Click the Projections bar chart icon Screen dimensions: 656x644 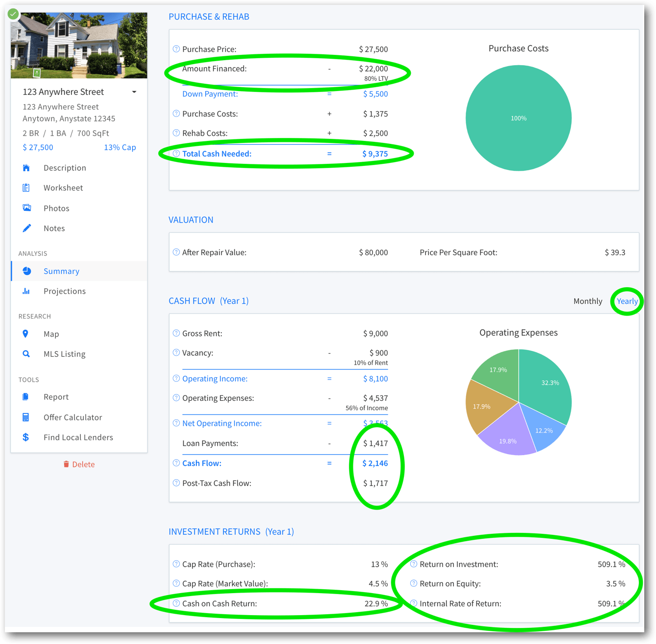pos(26,291)
